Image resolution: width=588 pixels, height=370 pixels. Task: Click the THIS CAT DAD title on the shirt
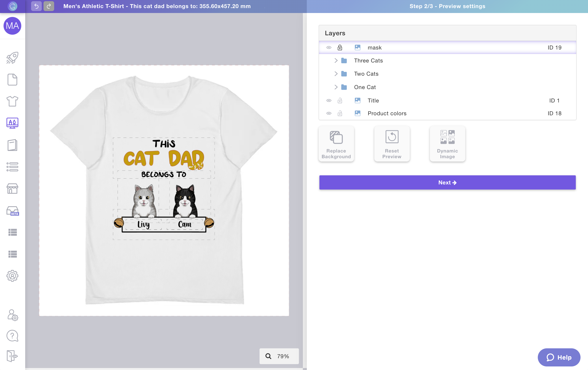[164, 155]
